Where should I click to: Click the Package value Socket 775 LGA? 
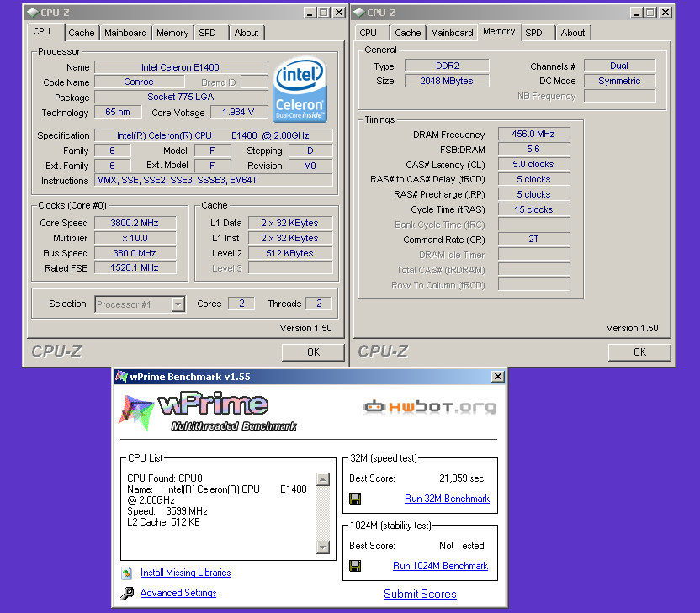(181, 97)
